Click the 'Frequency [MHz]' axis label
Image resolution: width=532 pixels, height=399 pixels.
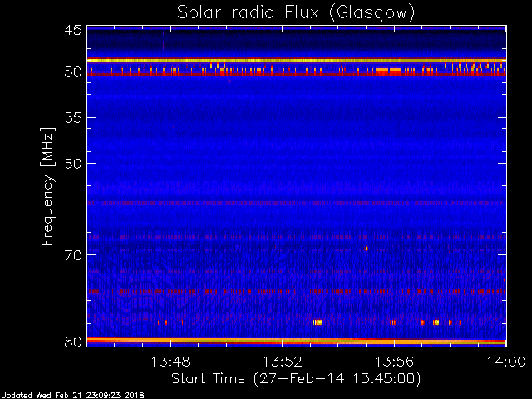pyautogui.click(x=47, y=186)
